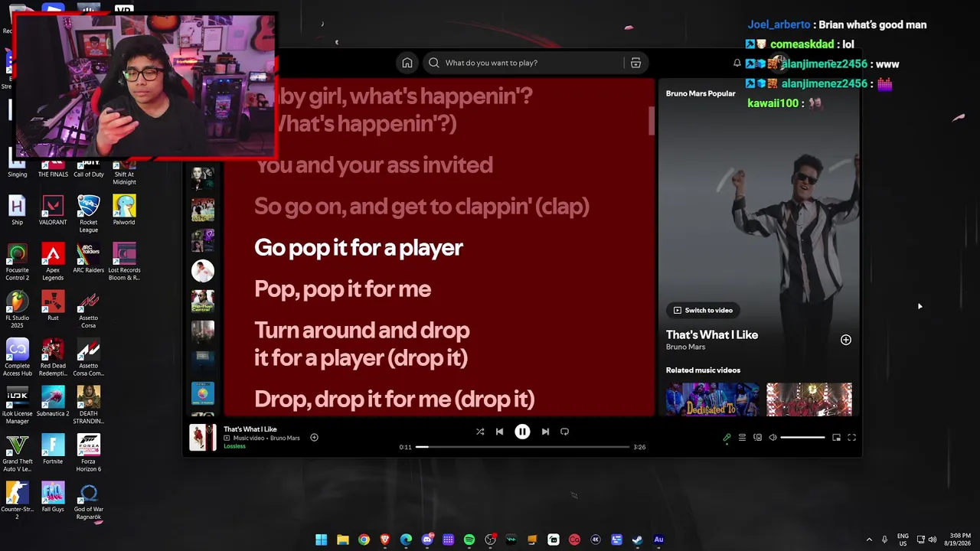
Task: Open the miniplayer
Action: click(836, 438)
